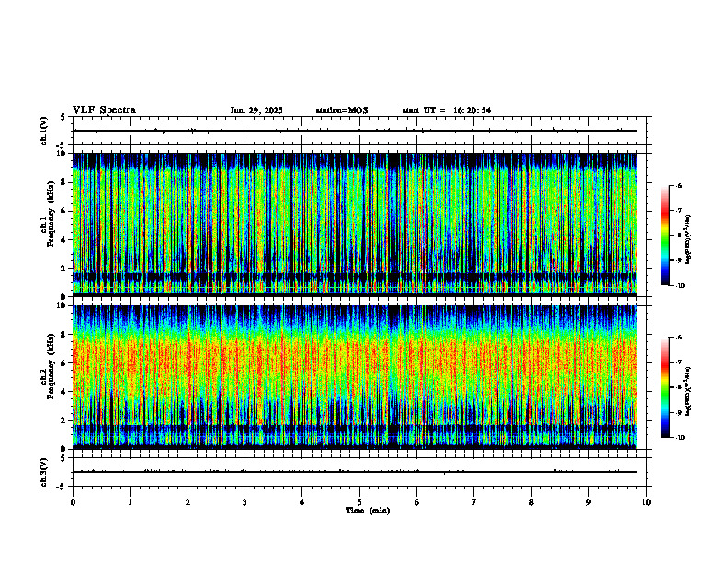Click the ch.1 spectrogram color scale bar
Screen dimensions: 728x563
point(665,236)
